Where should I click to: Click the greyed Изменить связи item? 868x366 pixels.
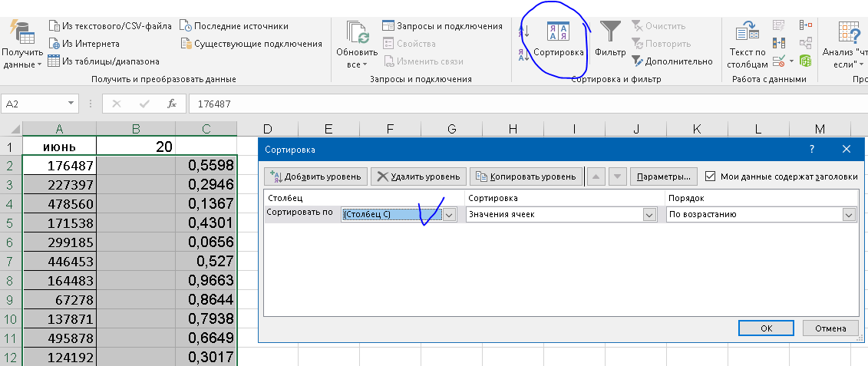click(424, 61)
